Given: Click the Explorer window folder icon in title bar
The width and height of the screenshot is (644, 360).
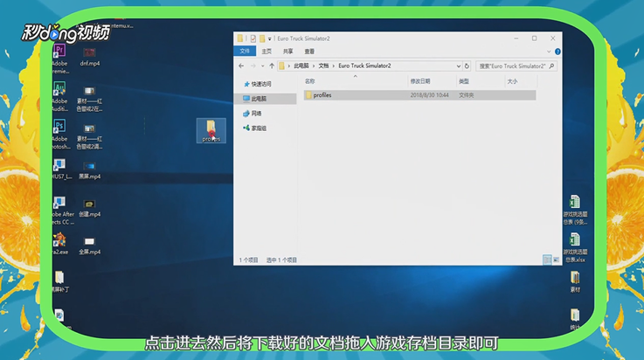Looking at the screenshot, I should tap(240, 38).
